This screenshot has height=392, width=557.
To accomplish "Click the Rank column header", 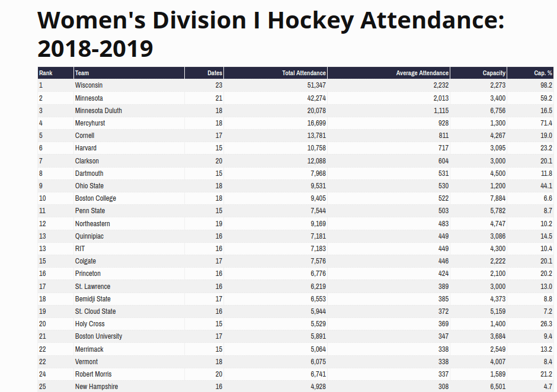I will click(x=46, y=73).
